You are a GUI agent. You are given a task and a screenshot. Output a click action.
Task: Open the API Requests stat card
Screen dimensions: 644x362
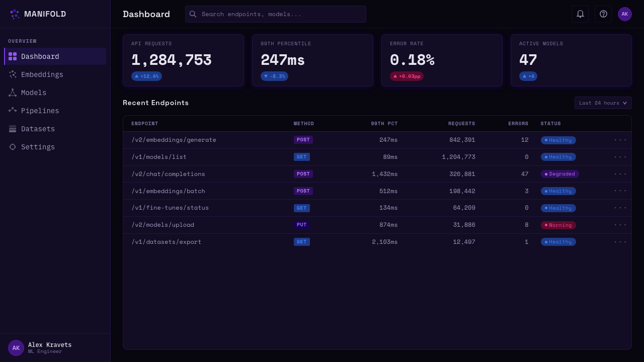click(x=183, y=60)
